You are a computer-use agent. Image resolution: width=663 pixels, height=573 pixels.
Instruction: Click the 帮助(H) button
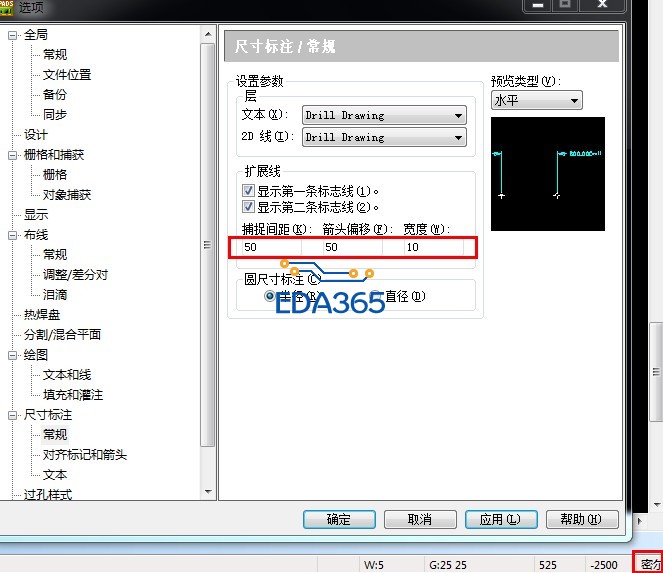pos(582,519)
